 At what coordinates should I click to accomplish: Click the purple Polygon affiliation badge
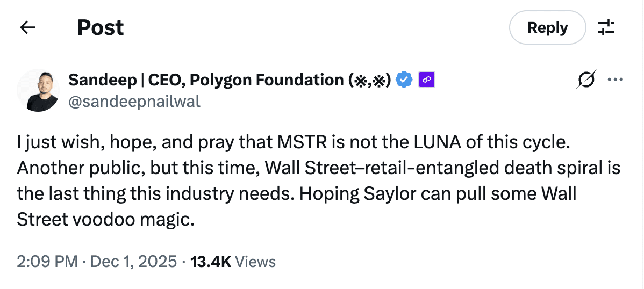click(x=426, y=80)
